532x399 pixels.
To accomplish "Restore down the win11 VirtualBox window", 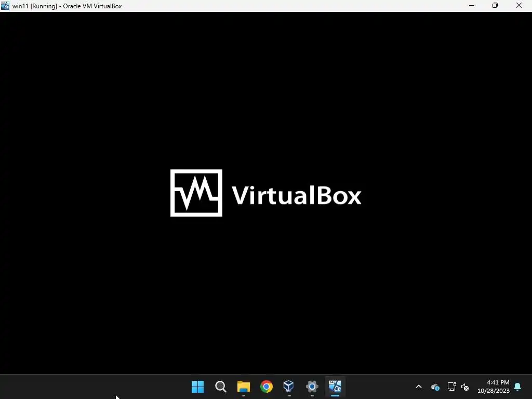I will (495, 5).
